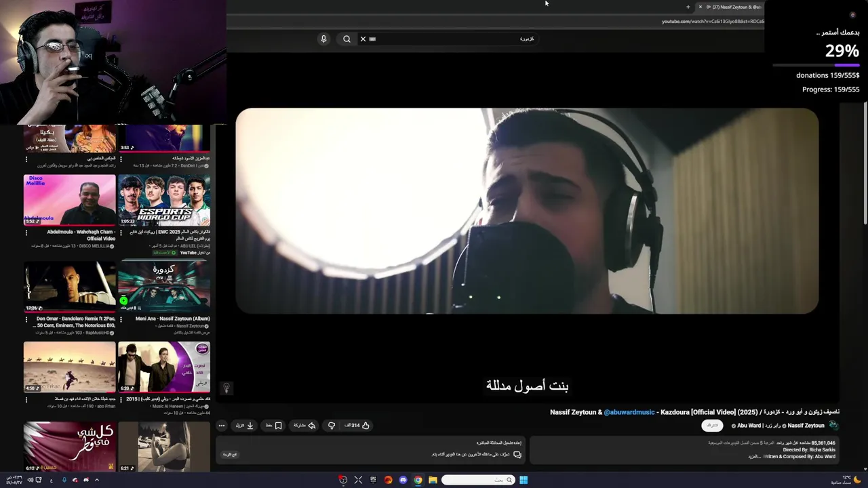Click the network icon in system tray
This screenshot has height=488, width=868.
pos(38,480)
